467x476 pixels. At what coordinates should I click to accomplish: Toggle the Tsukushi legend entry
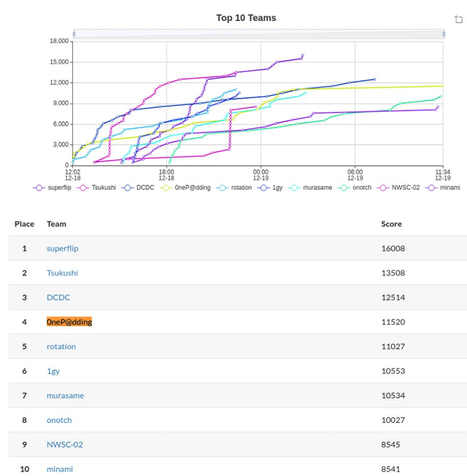(x=96, y=188)
